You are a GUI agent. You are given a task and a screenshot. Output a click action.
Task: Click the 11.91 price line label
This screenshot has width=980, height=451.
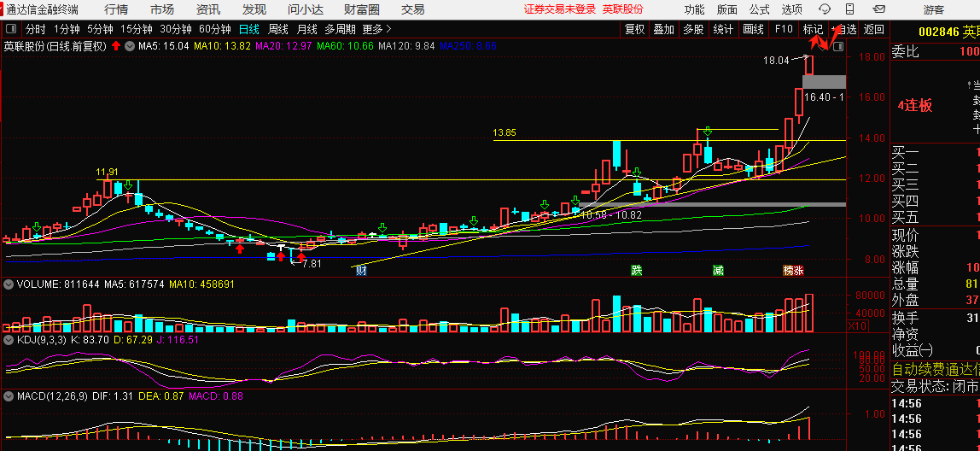pyautogui.click(x=108, y=172)
